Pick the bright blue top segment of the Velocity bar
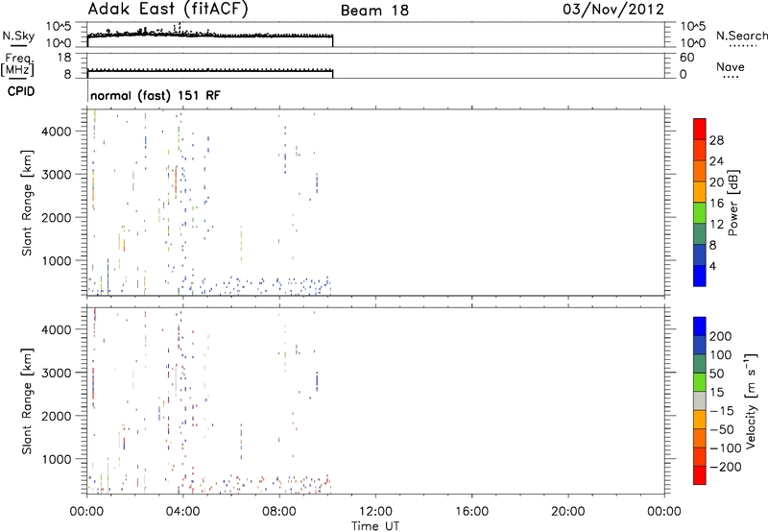Image resolution: width=768 pixels, height=532 pixels. (x=700, y=326)
